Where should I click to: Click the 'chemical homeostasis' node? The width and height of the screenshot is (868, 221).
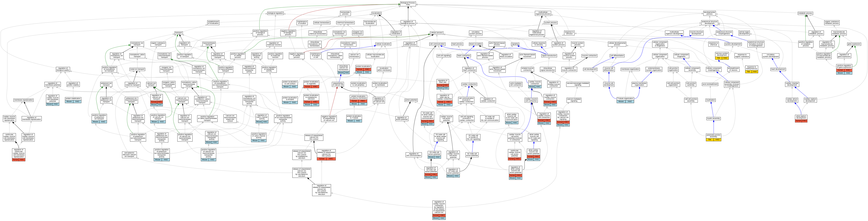click(345, 23)
